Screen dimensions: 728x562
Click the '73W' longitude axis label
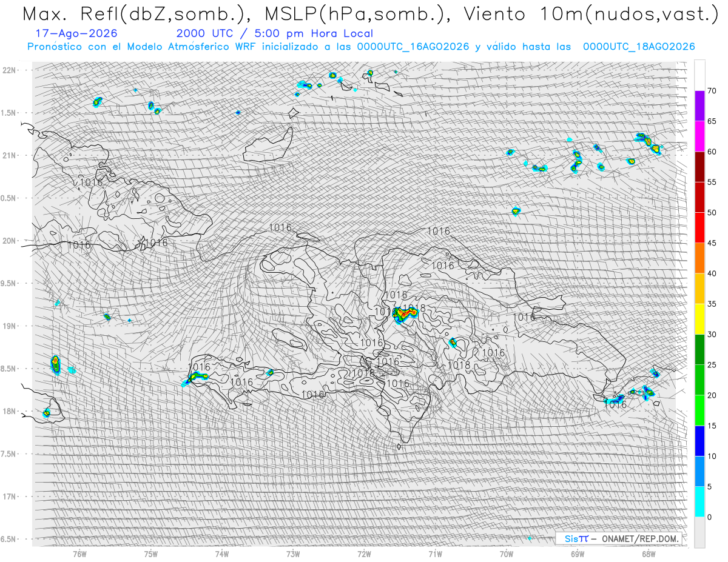click(x=293, y=554)
